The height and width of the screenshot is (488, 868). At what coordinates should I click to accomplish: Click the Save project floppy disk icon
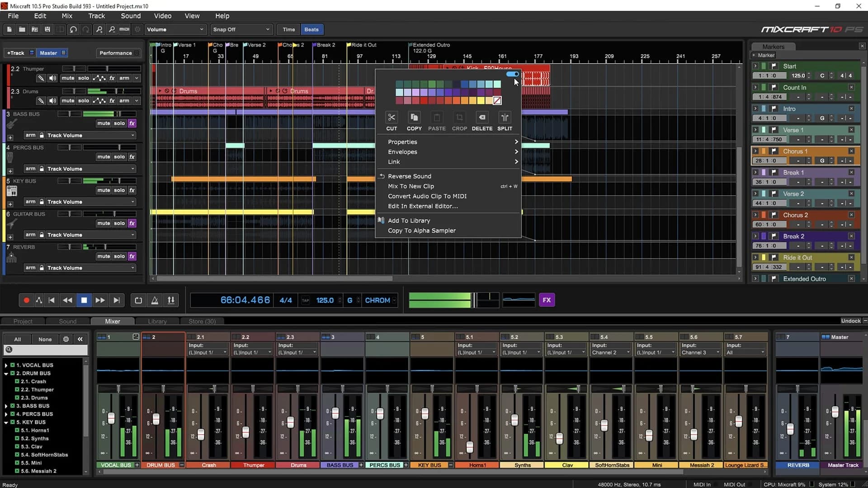(x=47, y=29)
